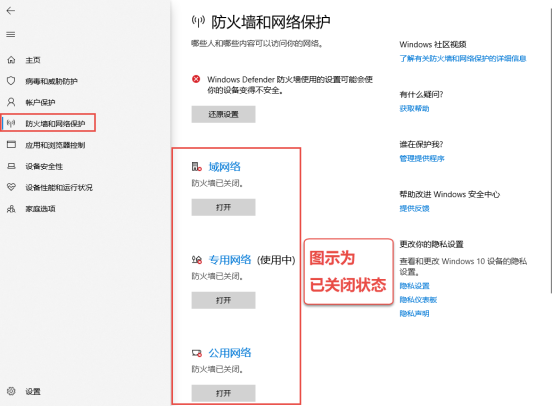553x407 pixels.
Task: Click the 获取帮助 link
Action: 414,109
